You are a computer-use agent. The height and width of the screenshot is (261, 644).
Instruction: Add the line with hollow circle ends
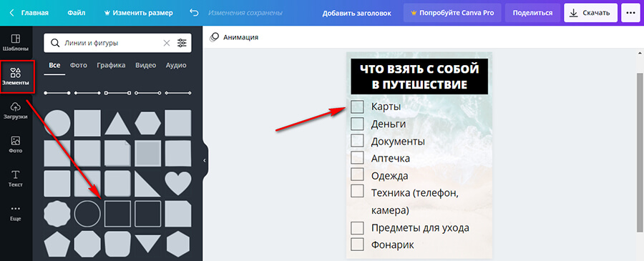[148, 93]
